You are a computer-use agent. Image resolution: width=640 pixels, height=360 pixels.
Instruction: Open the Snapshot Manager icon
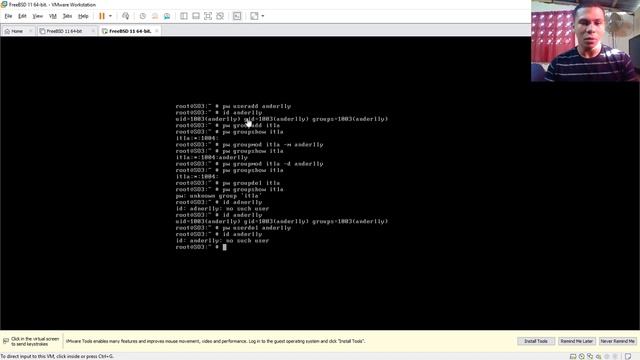[x=167, y=16]
